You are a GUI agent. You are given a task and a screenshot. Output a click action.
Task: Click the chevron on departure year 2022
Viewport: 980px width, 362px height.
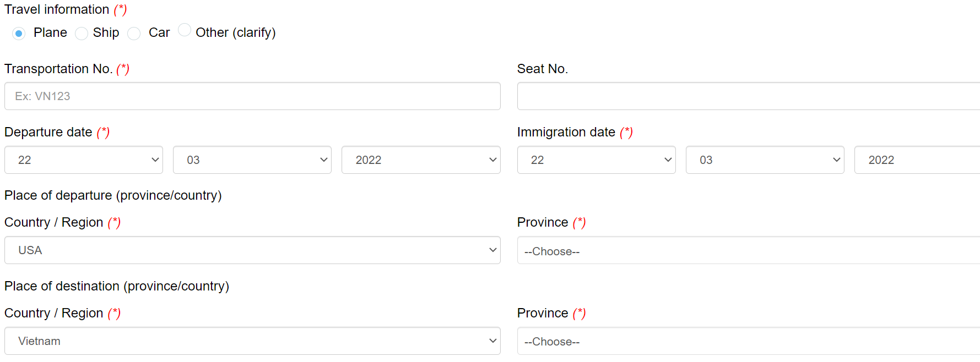(492, 160)
